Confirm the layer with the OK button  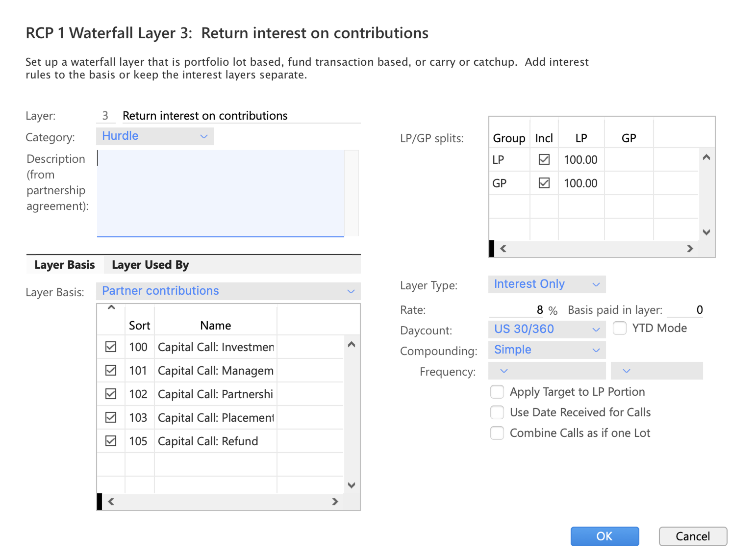click(x=605, y=536)
